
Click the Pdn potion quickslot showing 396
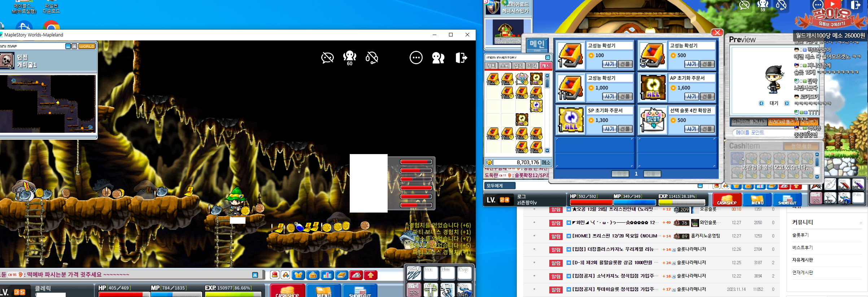pos(464,290)
